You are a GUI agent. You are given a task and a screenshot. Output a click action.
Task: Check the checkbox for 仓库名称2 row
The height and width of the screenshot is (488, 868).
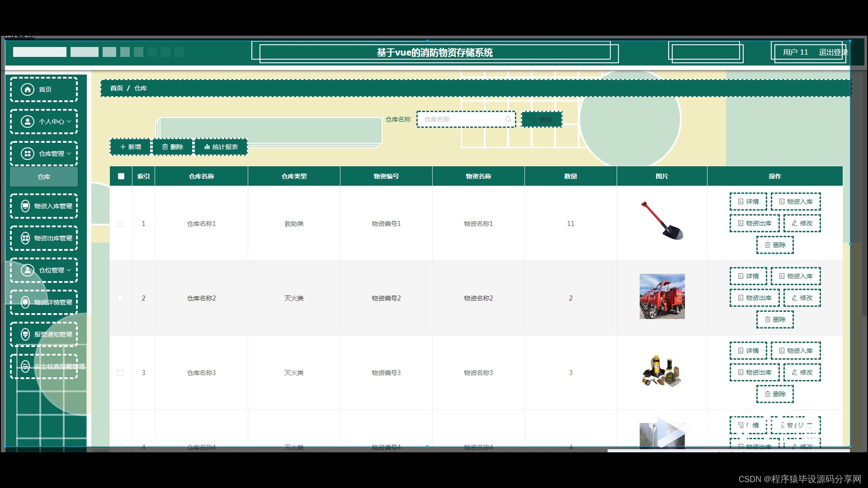click(120, 298)
